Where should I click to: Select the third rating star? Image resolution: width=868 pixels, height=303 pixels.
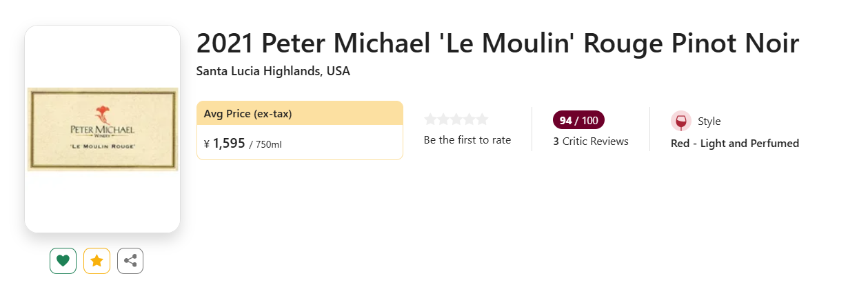456,119
